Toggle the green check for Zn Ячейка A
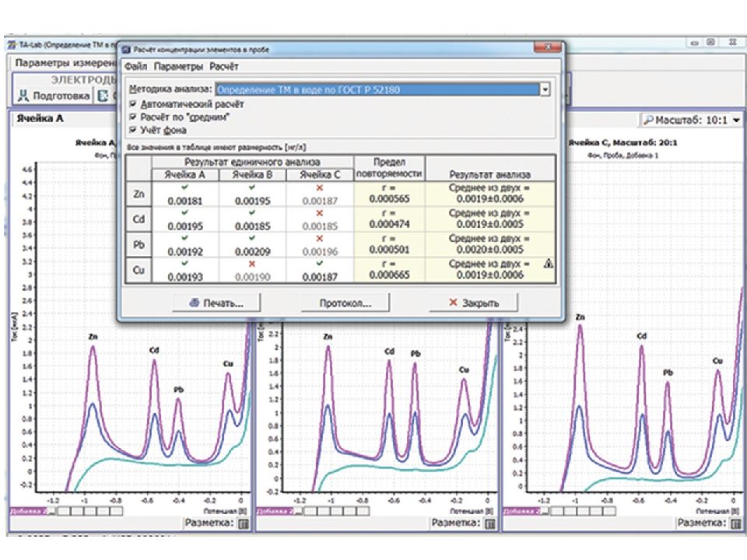 click(185, 187)
